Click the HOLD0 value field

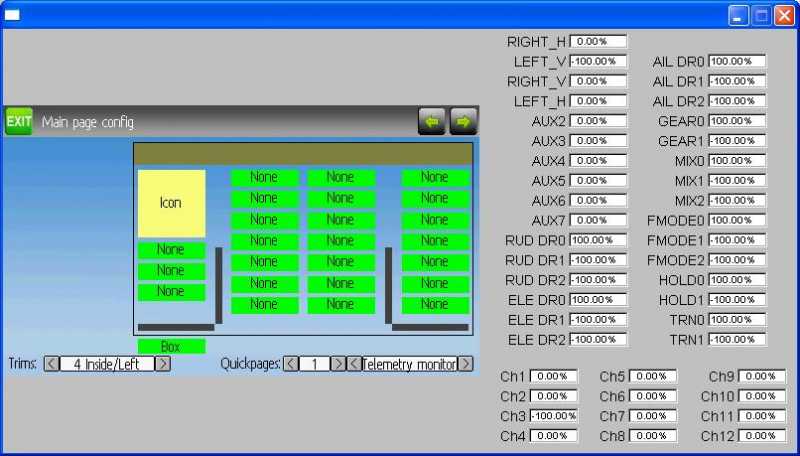click(x=737, y=280)
